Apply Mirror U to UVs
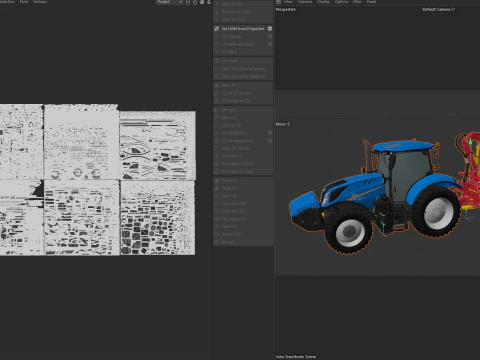Image resolution: width=480 pixels, height=360 pixels. 243,110
